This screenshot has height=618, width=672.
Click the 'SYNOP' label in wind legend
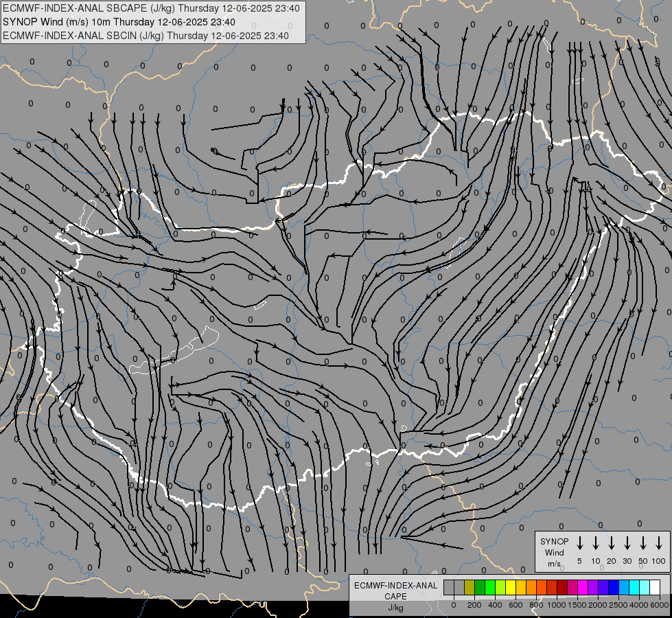554,541
